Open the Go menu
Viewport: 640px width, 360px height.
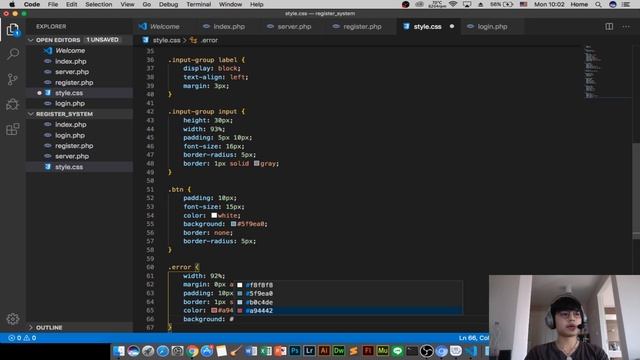pyautogui.click(x=147, y=4)
